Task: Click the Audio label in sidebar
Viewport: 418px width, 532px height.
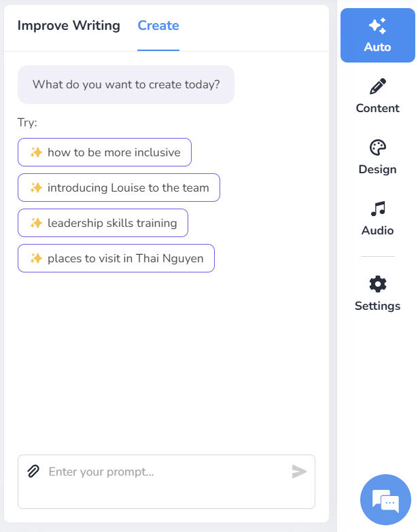Action: (378, 230)
